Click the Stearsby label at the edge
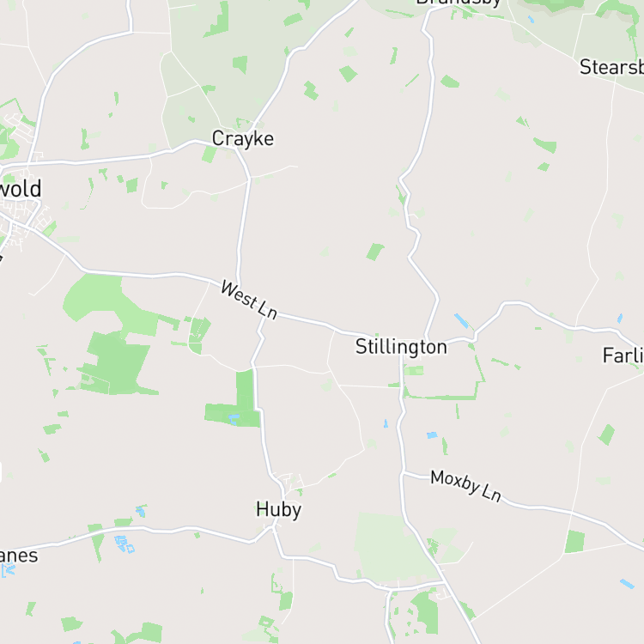 (x=611, y=67)
